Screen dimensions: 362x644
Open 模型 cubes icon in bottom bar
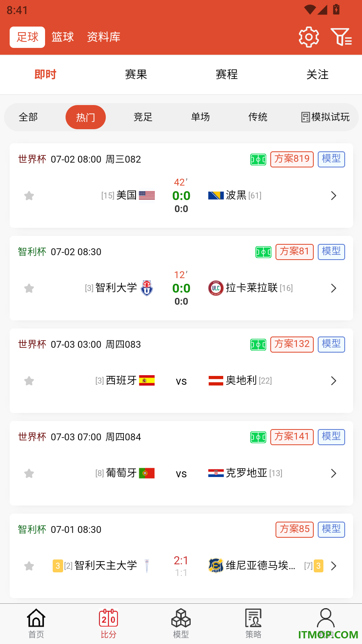[x=181, y=623]
